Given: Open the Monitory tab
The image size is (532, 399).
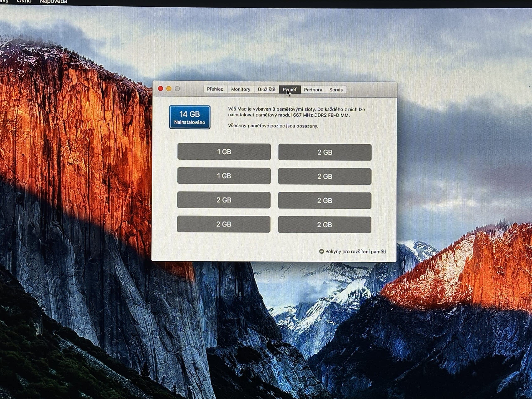Looking at the screenshot, I should [x=240, y=89].
